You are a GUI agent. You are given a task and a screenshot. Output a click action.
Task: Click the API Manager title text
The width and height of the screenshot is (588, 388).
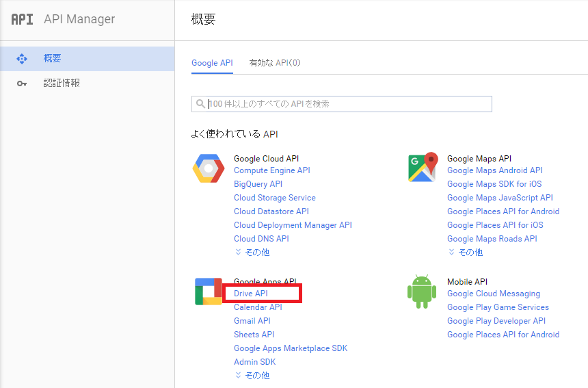pyautogui.click(x=79, y=19)
